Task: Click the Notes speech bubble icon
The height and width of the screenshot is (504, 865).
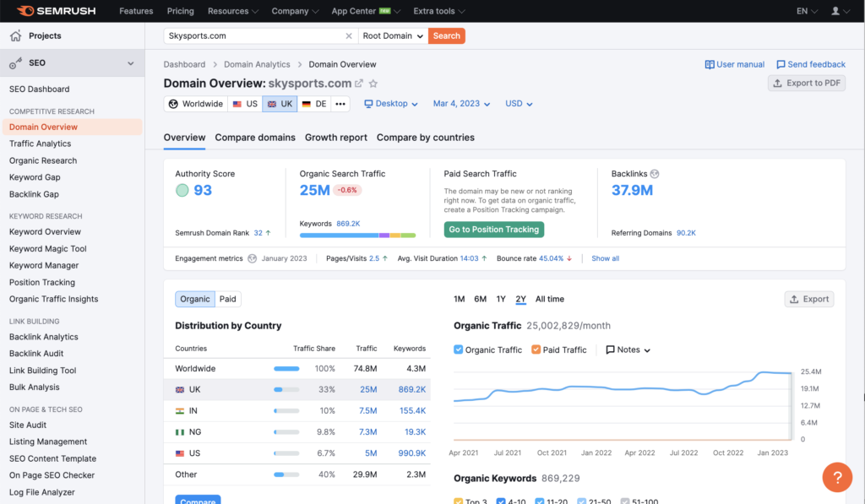Action: (610, 350)
